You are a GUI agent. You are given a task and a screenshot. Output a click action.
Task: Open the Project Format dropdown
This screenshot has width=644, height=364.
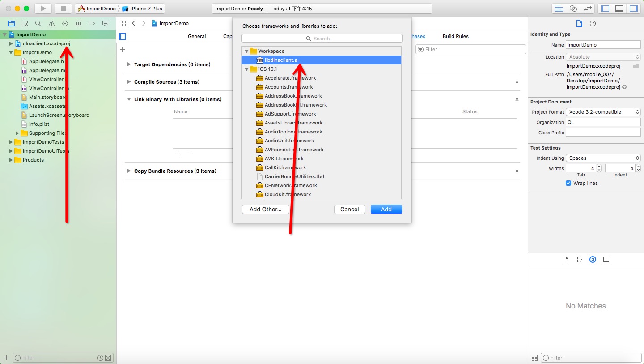coord(603,112)
